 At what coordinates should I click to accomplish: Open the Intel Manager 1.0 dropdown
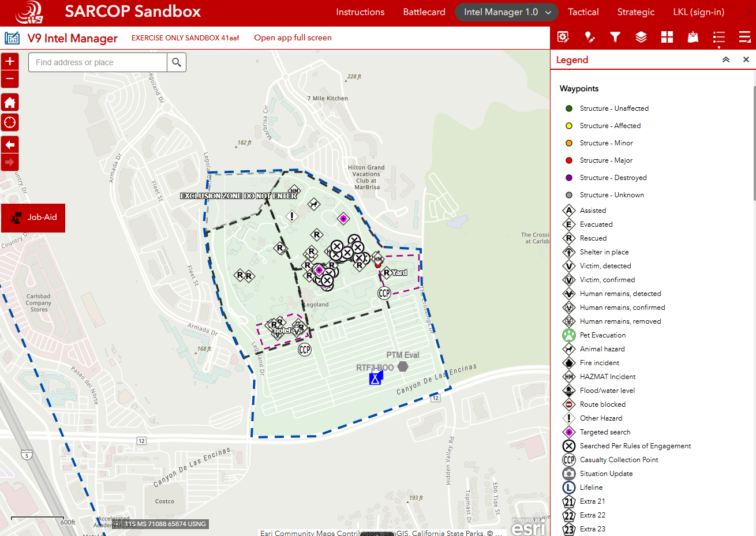(x=506, y=12)
